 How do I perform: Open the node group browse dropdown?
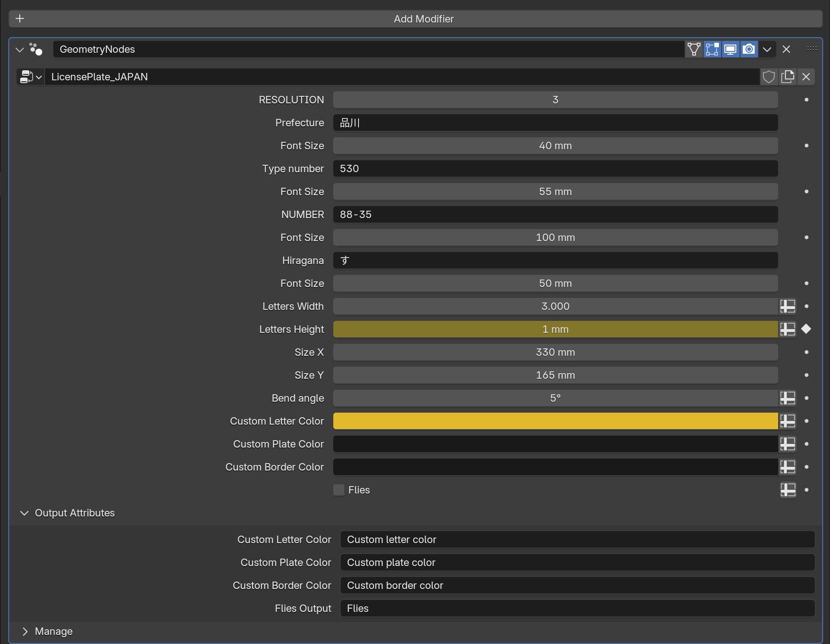coord(31,77)
